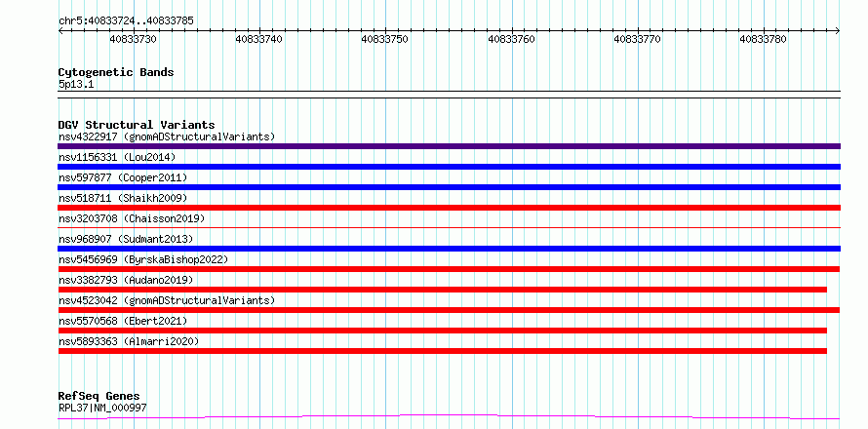Click the label nsv5893363 (Almarri2020)
The image size is (868, 429).
(129, 341)
